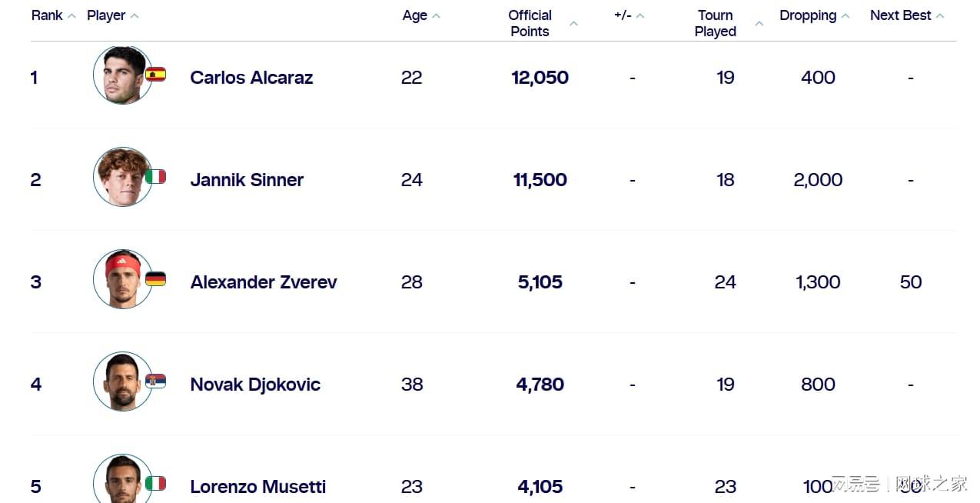Sort by Age column arrow

[x=437, y=16]
